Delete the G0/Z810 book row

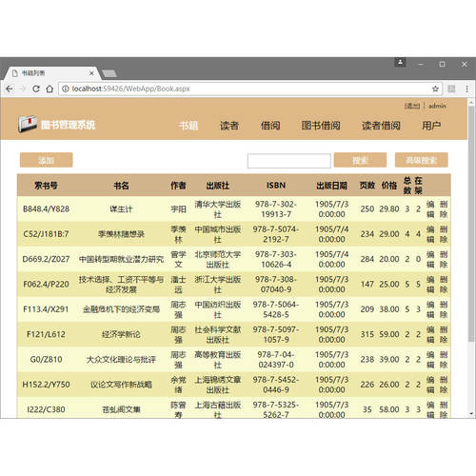click(444, 360)
